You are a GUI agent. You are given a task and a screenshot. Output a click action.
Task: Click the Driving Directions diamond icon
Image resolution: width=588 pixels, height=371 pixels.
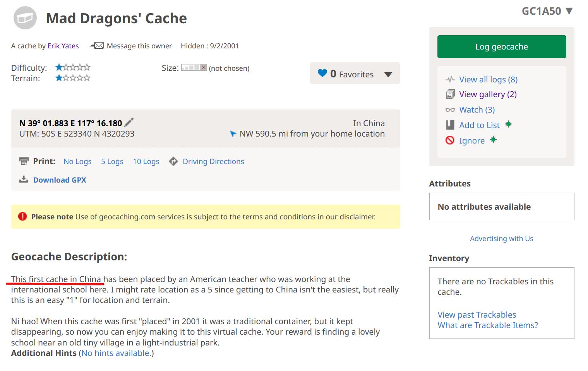pyautogui.click(x=173, y=161)
